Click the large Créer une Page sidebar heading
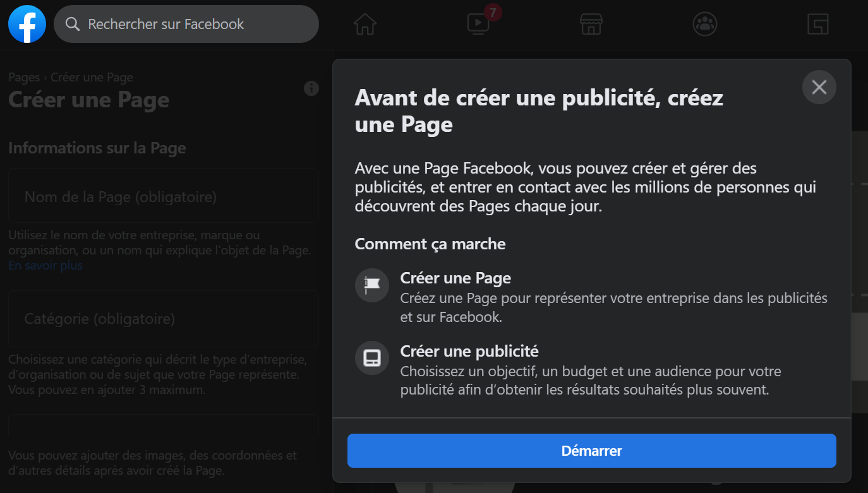The width and height of the screenshot is (868, 493). tap(89, 100)
